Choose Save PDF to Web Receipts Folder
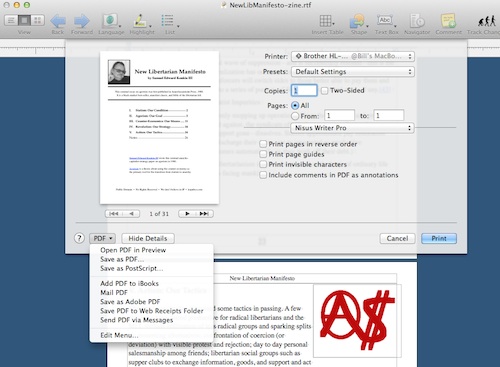This screenshot has width=500, height=367. pos(151,311)
